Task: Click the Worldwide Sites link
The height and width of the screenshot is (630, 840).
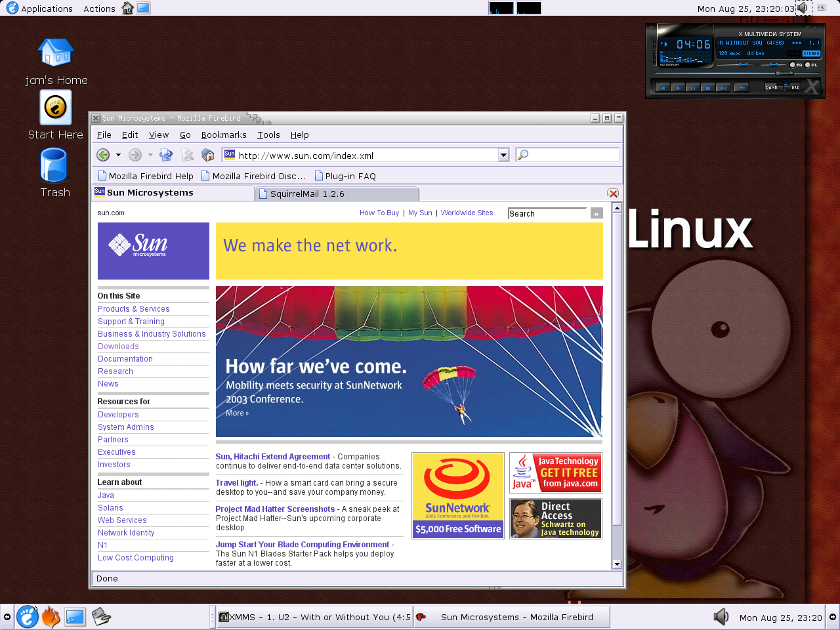Action: (x=467, y=213)
